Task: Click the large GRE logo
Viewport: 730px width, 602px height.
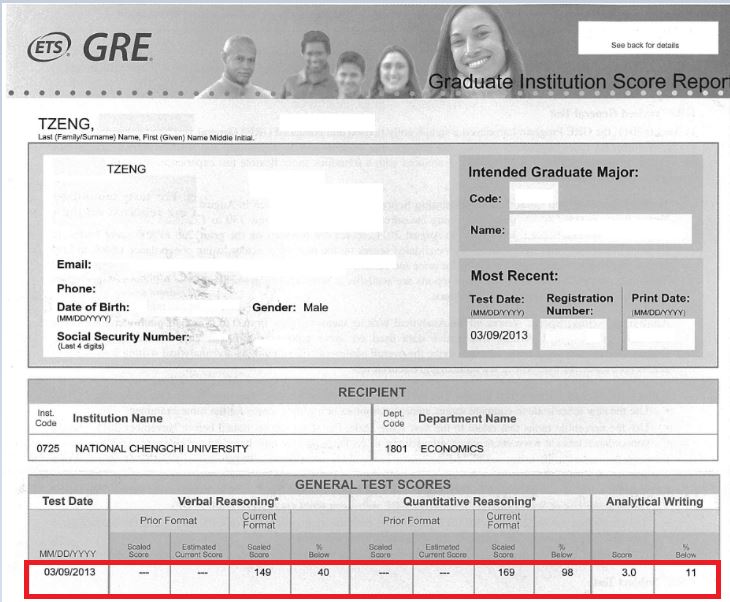Action: click(118, 47)
